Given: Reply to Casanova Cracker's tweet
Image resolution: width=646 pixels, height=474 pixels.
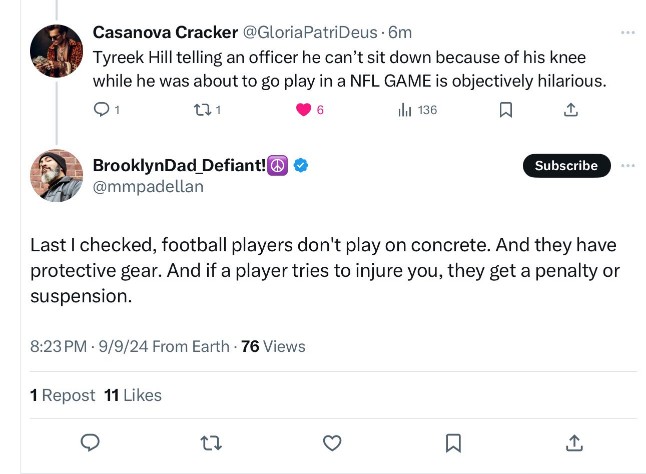Looking at the screenshot, I should [x=100, y=110].
